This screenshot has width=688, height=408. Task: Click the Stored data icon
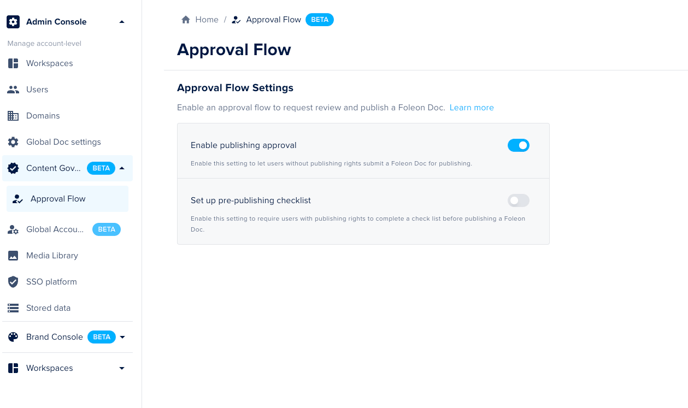13,308
